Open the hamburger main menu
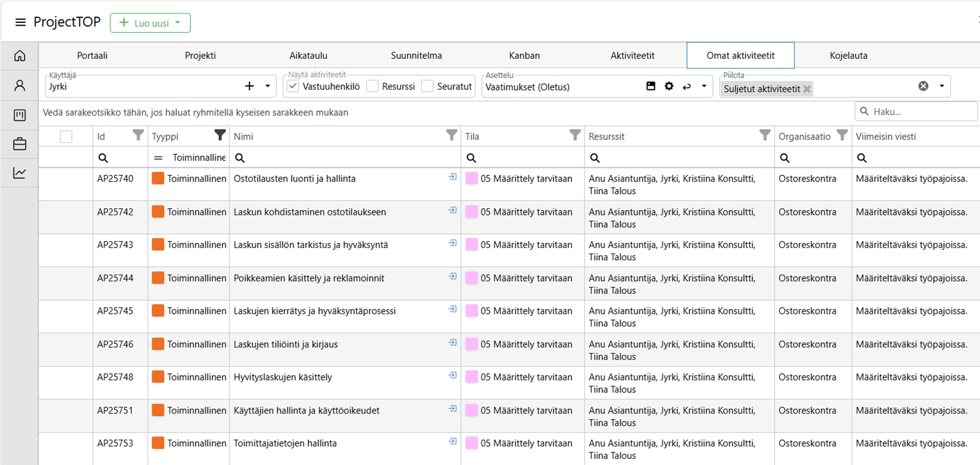 pos(20,22)
